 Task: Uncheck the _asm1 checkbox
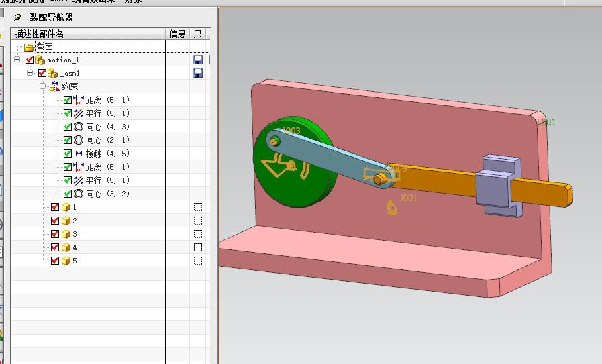coord(42,73)
